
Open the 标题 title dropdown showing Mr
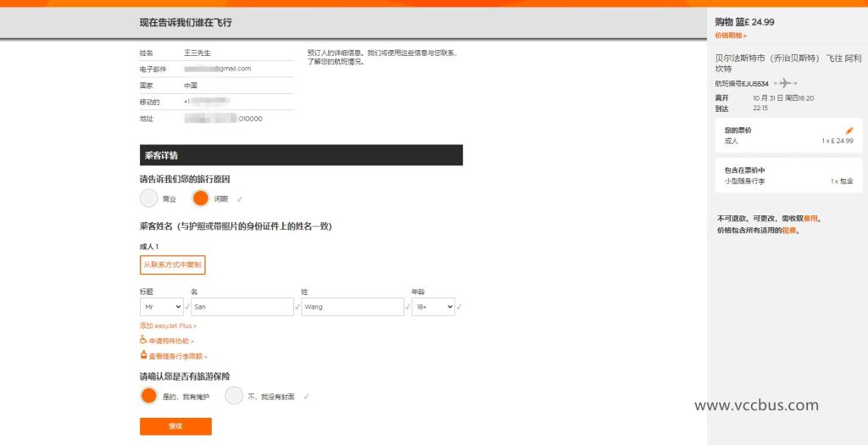[161, 307]
